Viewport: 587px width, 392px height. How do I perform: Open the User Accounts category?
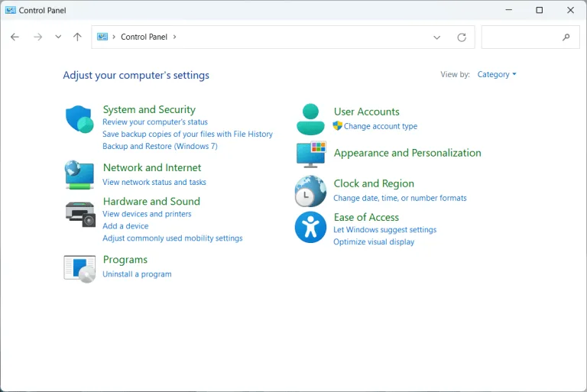click(x=367, y=112)
